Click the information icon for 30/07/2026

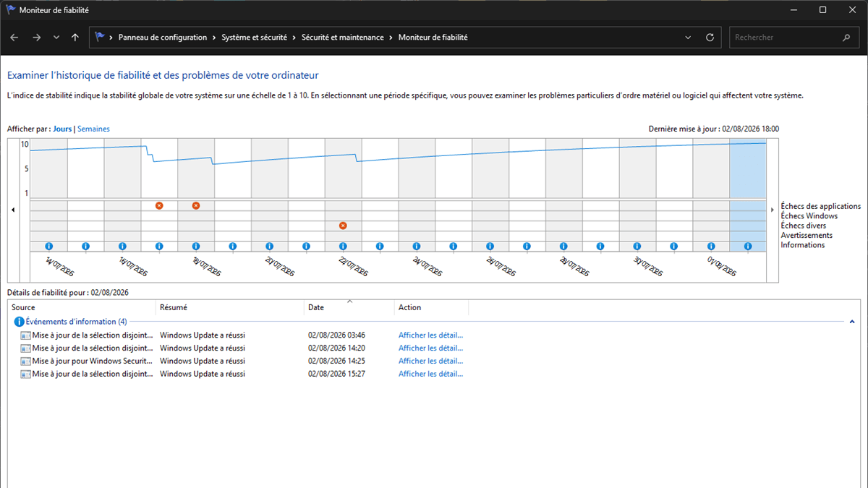pyautogui.click(x=637, y=247)
